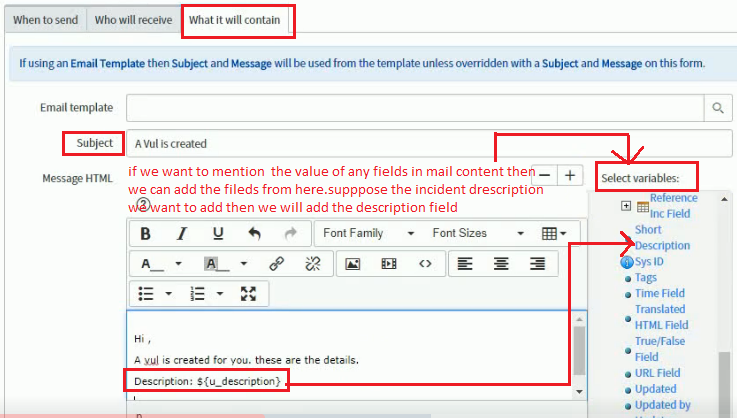This screenshot has width=737, height=418.
Task: Toggle bold formatting in message editor
Action: (145, 234)
